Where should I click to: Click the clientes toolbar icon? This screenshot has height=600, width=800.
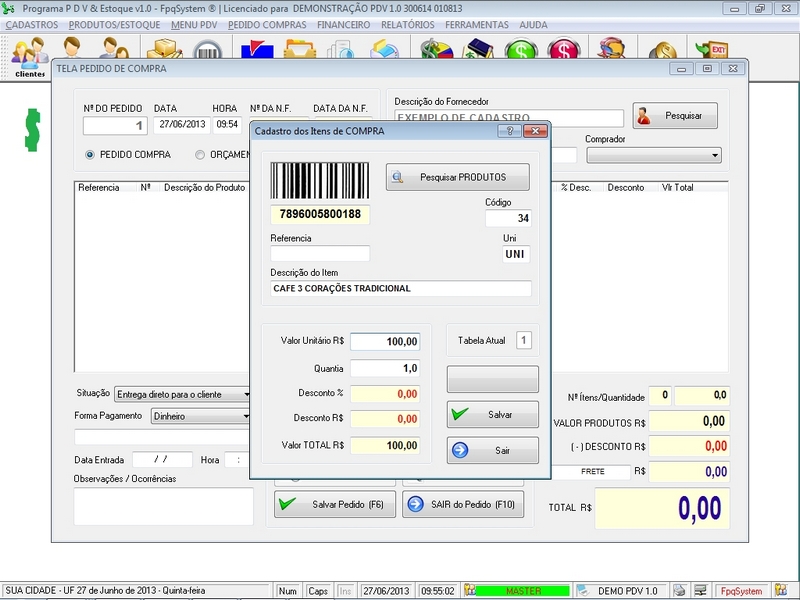30,54
